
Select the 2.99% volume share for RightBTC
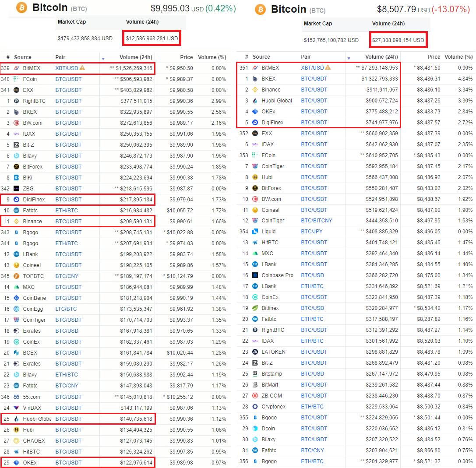219,101
